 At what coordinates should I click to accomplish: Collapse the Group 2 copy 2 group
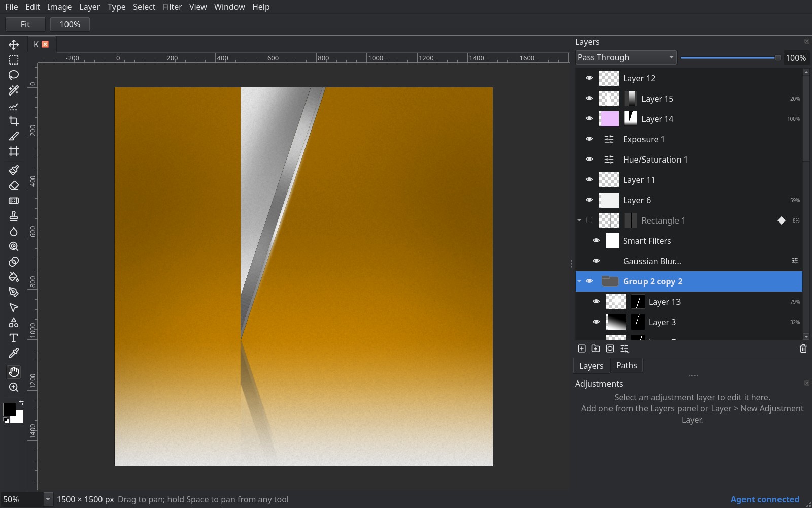click(x=579, y=281)
